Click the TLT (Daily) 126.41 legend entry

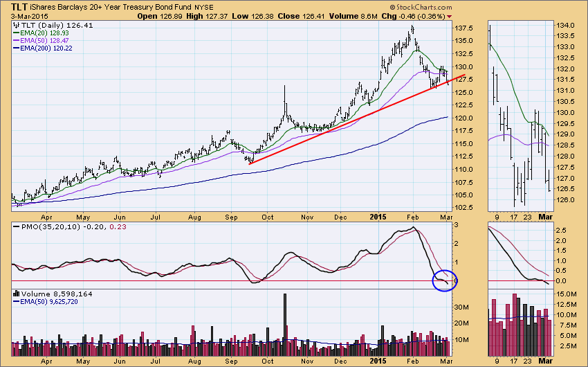[57, 25]
